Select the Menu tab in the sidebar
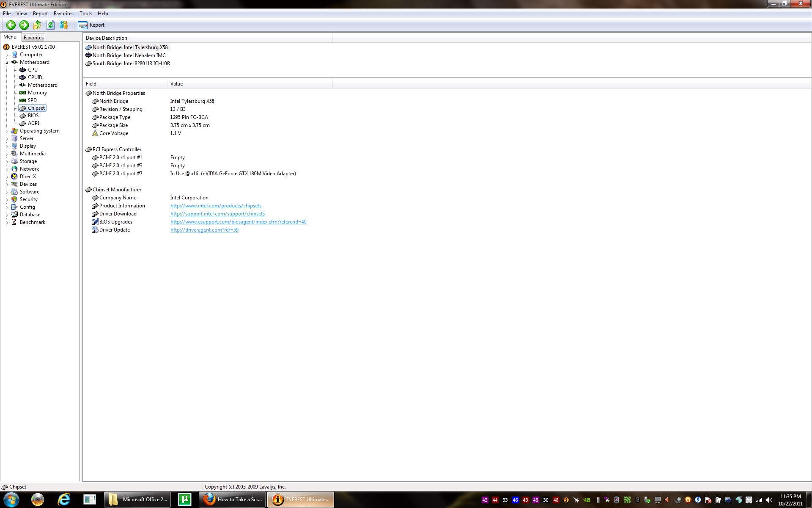This screenshot has width=812, height=508. (10, 37)
